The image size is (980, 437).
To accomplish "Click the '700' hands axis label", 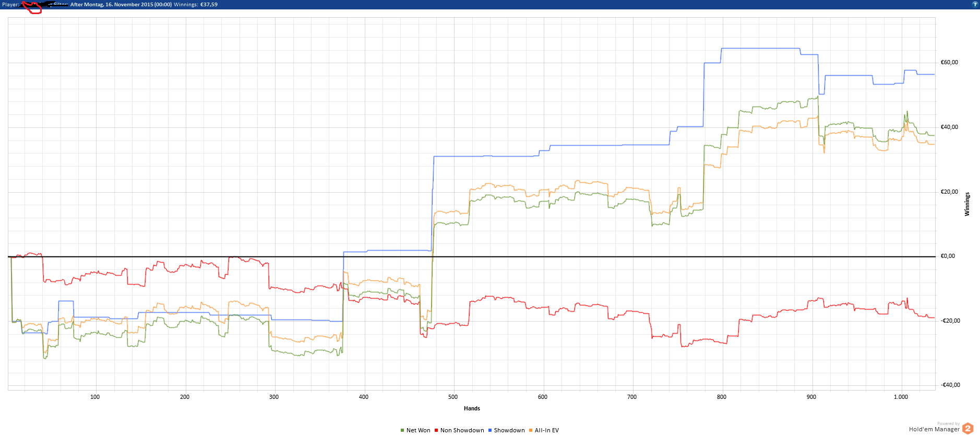I will [x=632, y=397].
